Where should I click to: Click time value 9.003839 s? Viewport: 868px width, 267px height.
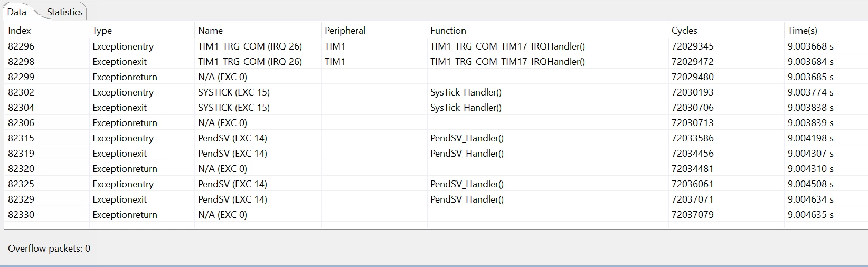810,123
